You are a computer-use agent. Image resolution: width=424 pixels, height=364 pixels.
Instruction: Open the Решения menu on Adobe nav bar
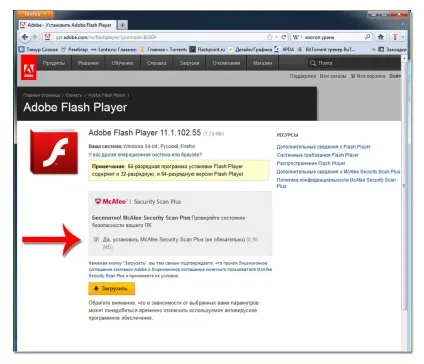(88, 63)
